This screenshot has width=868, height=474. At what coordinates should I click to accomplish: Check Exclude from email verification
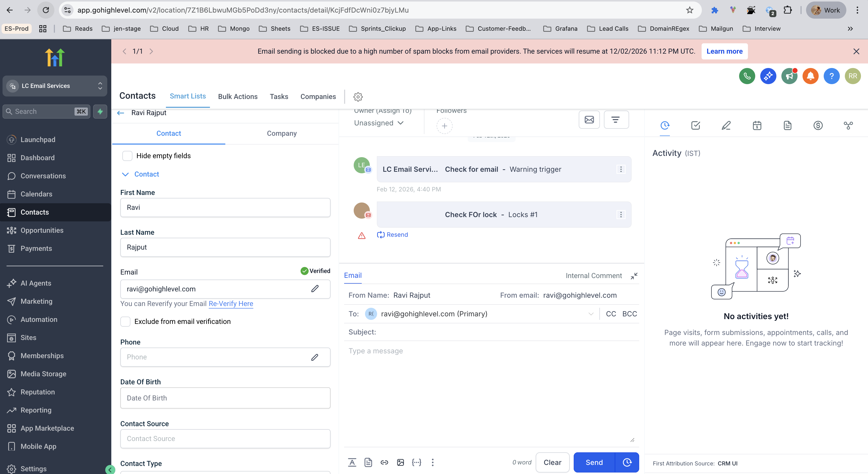coord(125,322)
